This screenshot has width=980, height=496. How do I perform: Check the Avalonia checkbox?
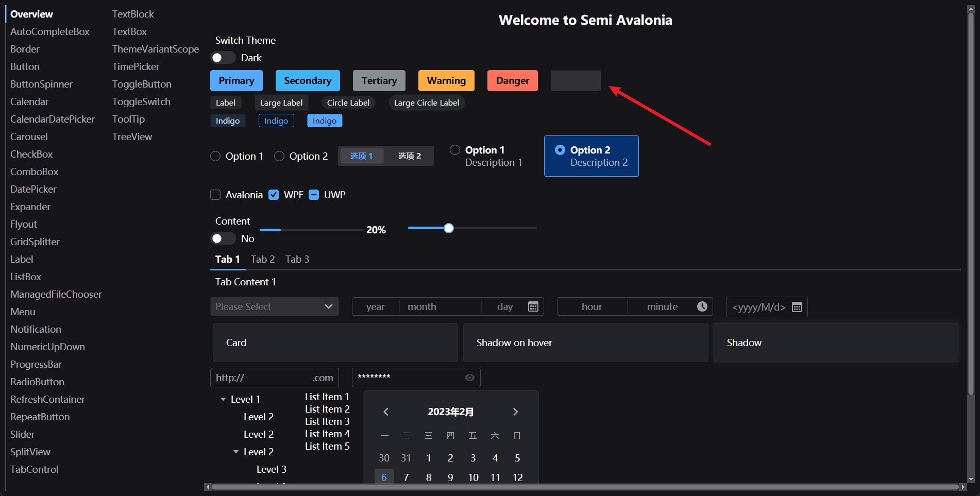pos(215,195)
